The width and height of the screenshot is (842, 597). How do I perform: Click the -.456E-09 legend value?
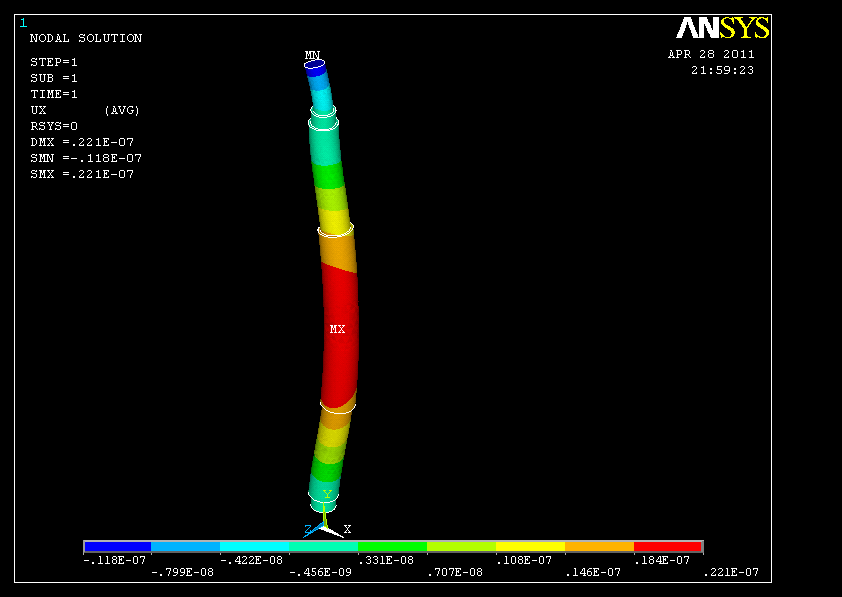320,572
